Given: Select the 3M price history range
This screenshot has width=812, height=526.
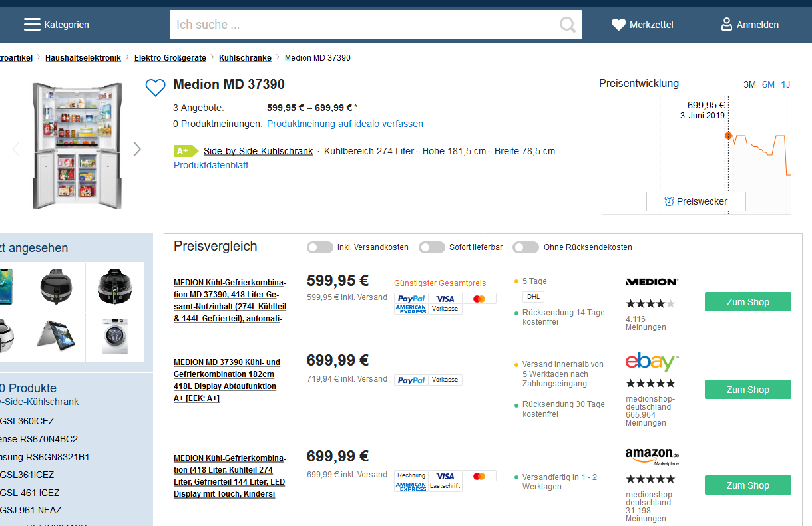Looking at the screenshot, I should coord(749,84).
